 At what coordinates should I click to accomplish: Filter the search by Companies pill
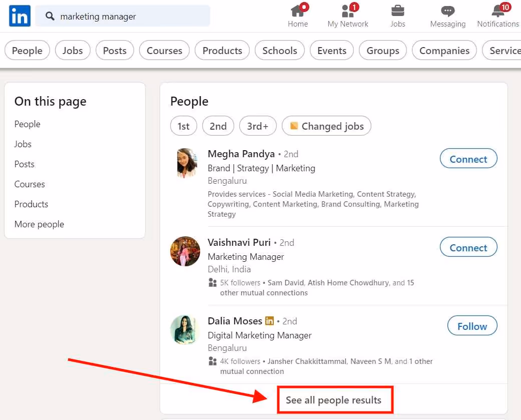pos(444,51)
